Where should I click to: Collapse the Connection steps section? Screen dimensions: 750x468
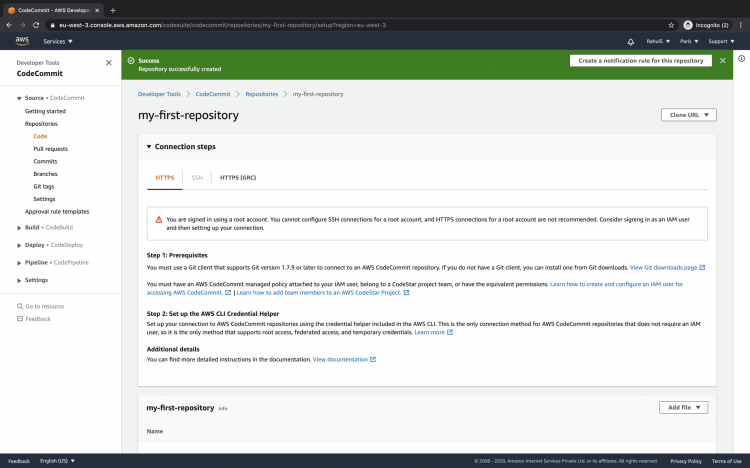[x=149, y=146]
